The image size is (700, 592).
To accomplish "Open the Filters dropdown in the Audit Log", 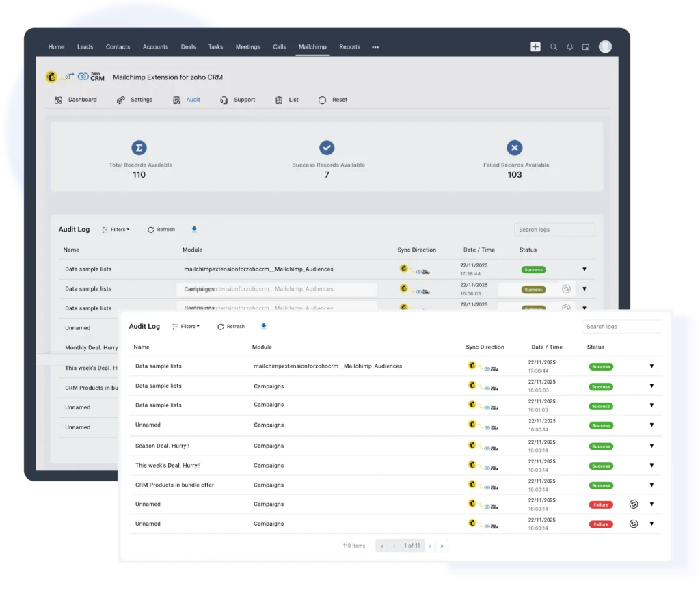I will coord(186,326).
